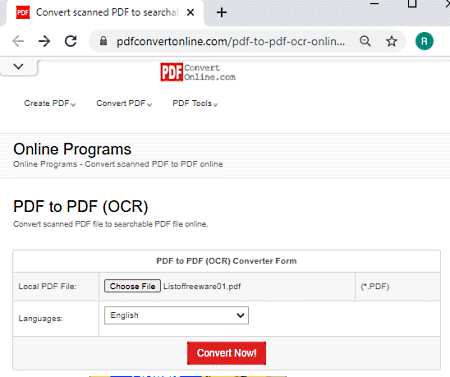Viewport: 450px width, 377px height.
Task: Click the PDF to PDF (OCR) Converter Form title
Action: (226, 261)
